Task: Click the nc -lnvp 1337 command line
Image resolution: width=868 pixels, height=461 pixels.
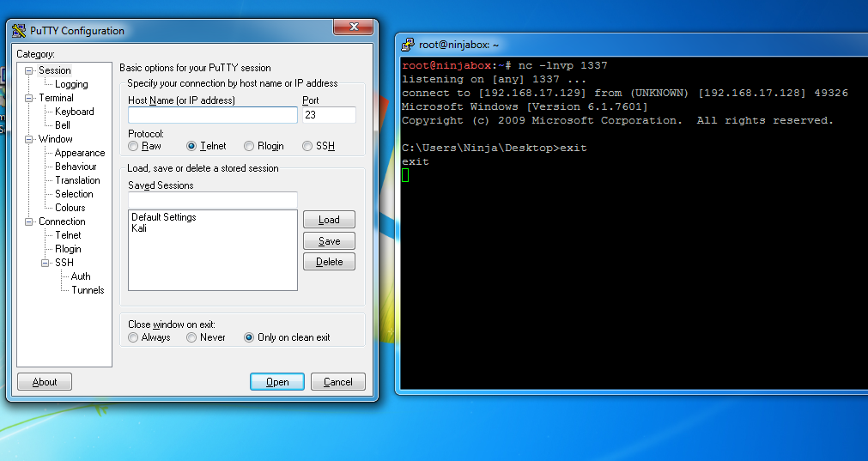Action: [x=562, y=65]
